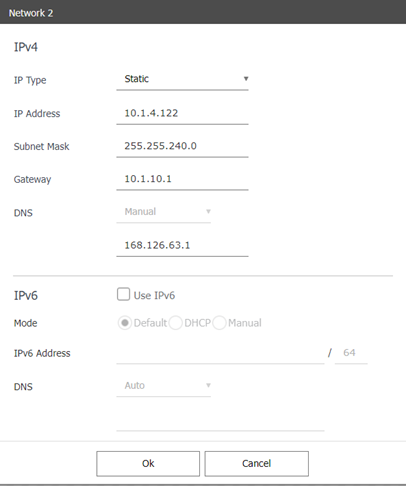The image size is (406, 486).
Task: Confirm settings with the Ok button
Action: [x=148, y=464]
